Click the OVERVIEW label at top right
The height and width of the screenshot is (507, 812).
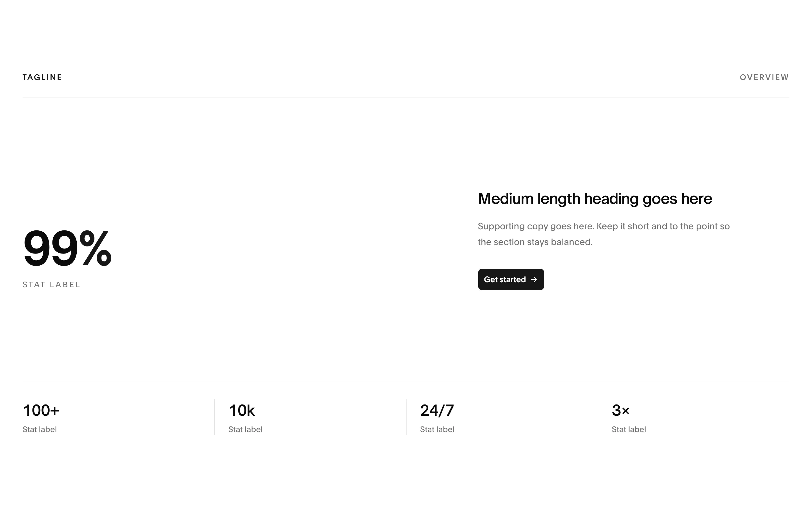point(764,77)
